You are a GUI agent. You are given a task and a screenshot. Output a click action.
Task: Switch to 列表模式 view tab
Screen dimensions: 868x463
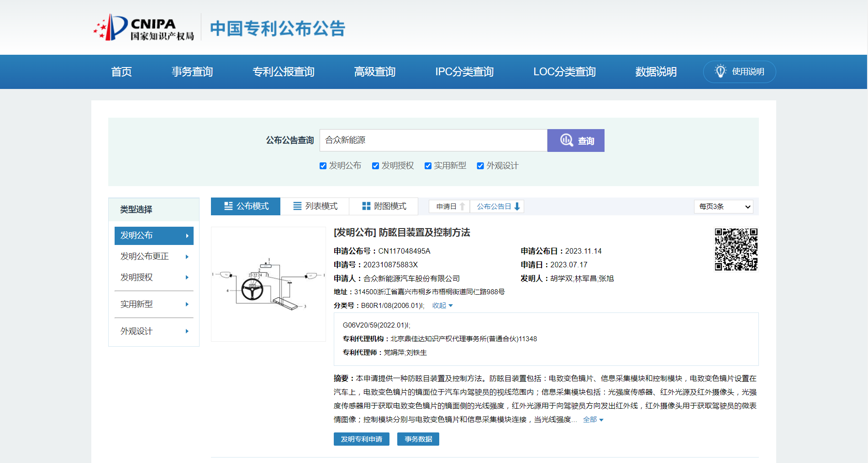315,206
